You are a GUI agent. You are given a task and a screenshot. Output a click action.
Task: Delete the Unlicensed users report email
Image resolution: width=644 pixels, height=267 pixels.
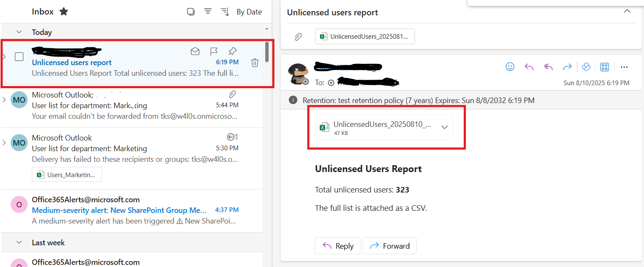click(255, 63)
